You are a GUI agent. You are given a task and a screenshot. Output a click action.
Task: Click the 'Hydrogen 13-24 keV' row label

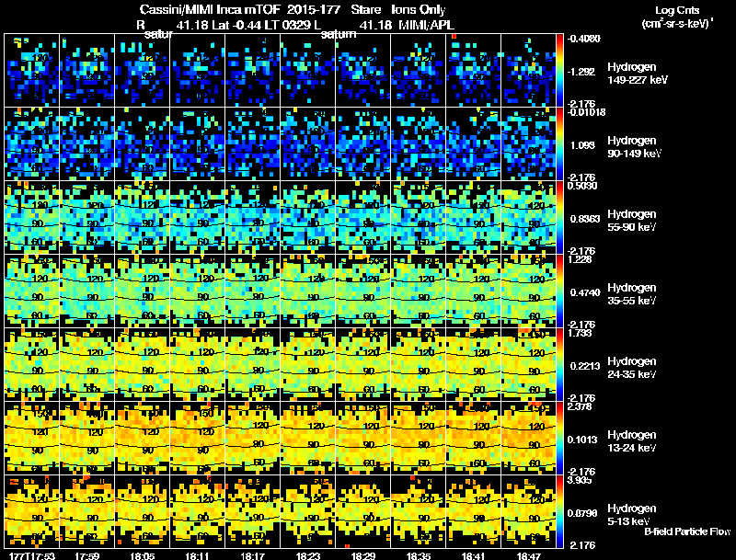(632, 441)
